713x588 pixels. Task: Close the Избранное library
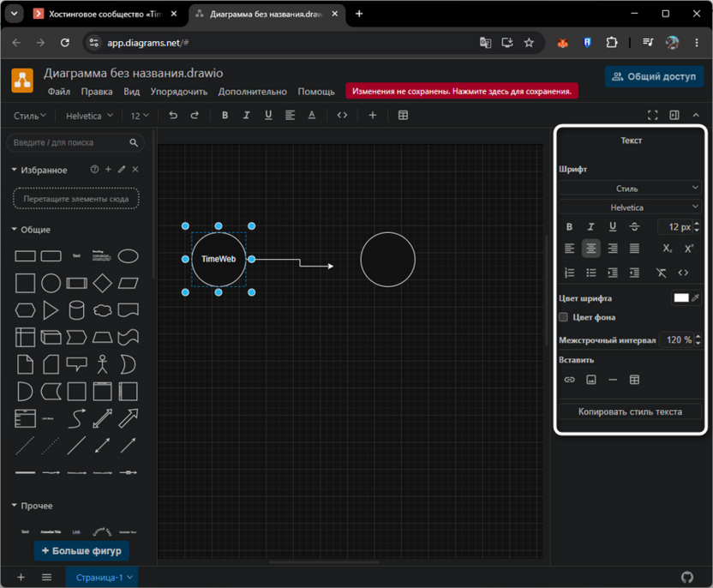click(135, 169)
